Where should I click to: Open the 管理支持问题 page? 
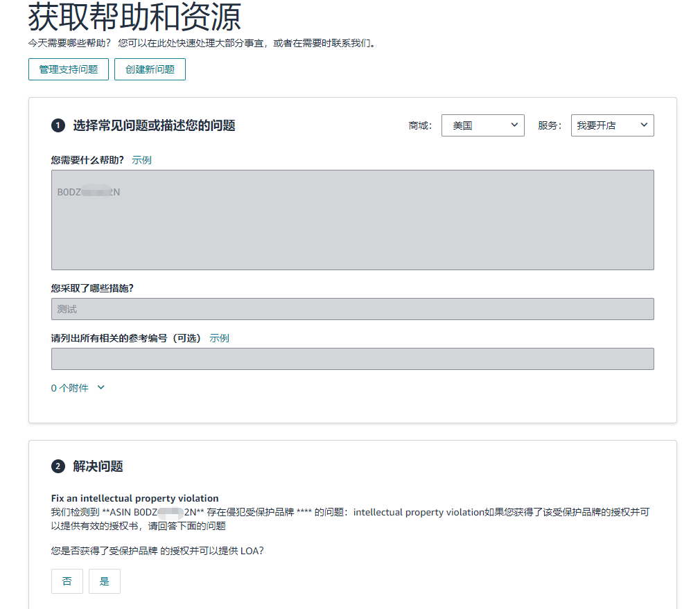[69, 69]
